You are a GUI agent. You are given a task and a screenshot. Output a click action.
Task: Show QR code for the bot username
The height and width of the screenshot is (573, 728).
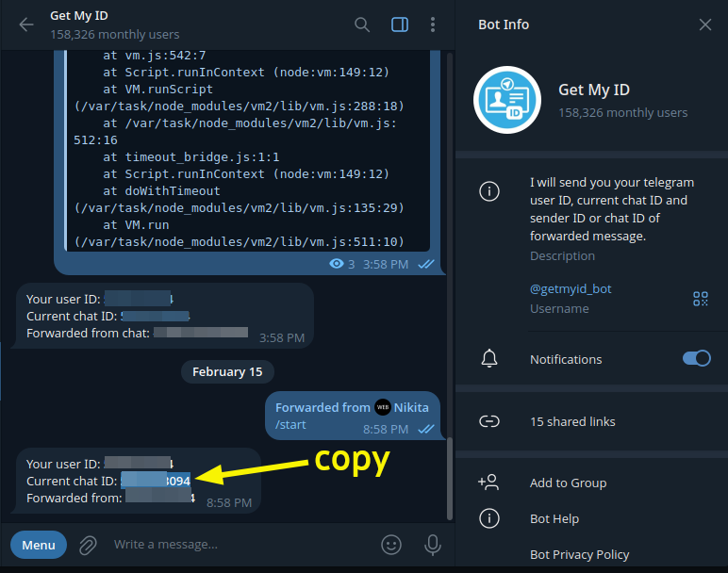point(700,299)
